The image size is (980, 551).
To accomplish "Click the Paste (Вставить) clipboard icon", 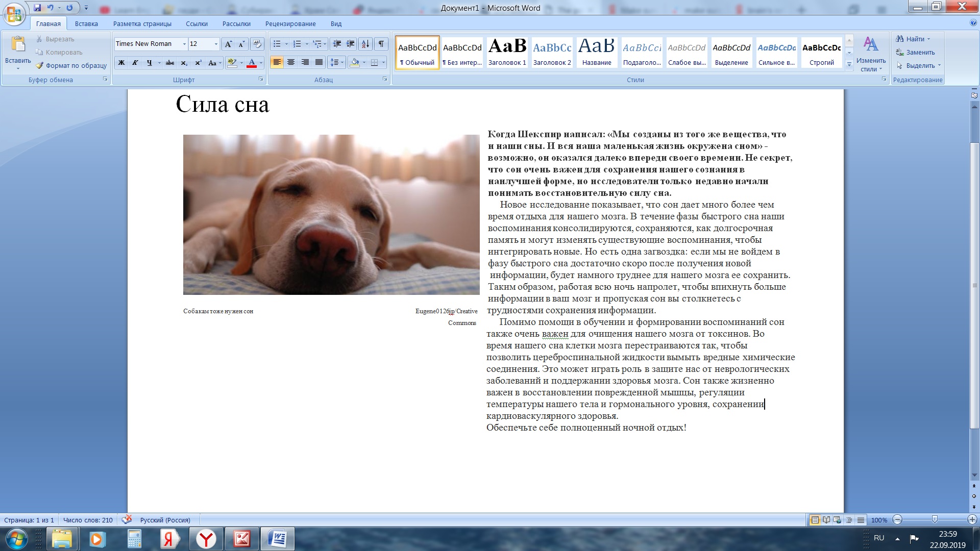I will coord(18,45).
